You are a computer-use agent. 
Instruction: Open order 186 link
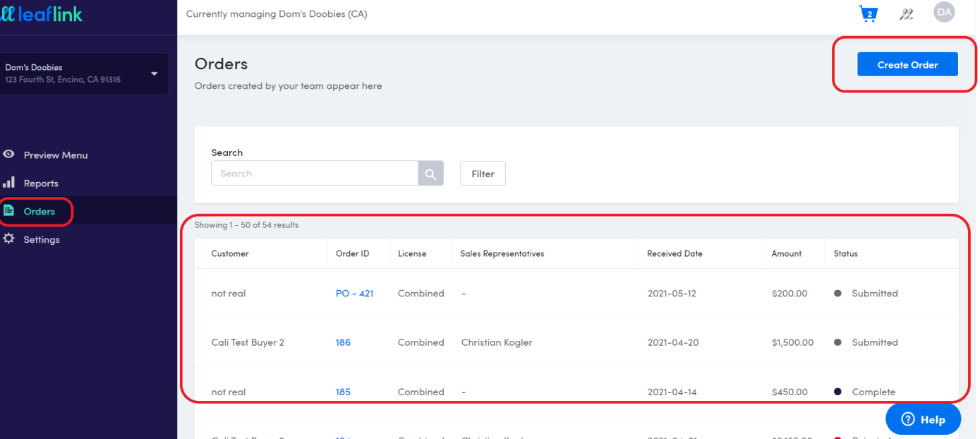pos(343,342)
